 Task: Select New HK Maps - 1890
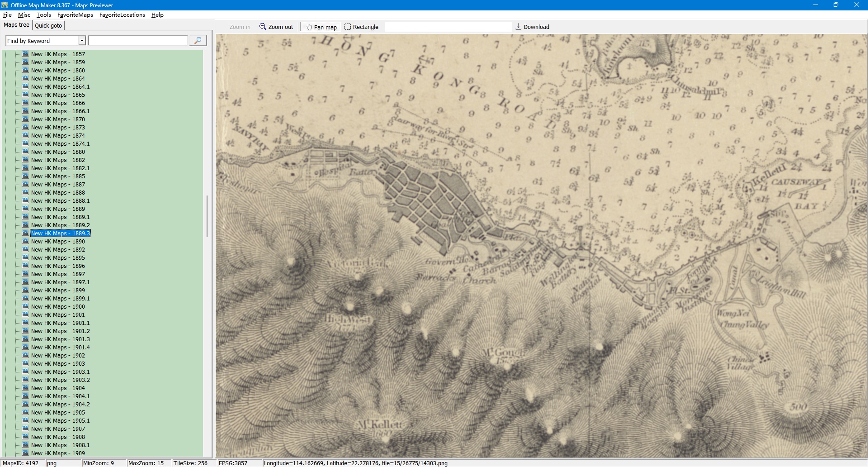coord(58,242)
